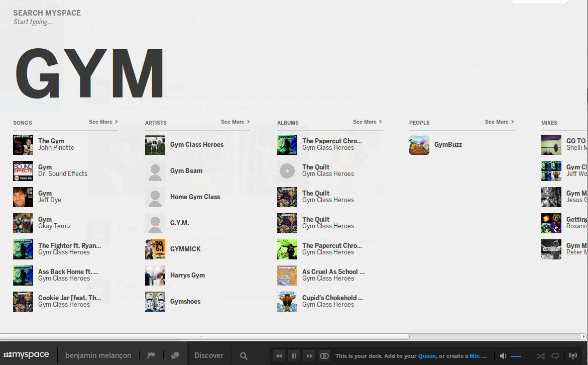Mute audio with the speaker icon
Viewport: 588px width, 365px height.
pos(503,355)
